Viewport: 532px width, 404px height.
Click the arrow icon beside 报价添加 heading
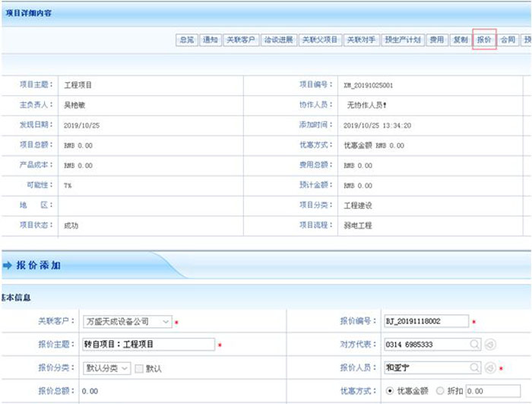8,266
